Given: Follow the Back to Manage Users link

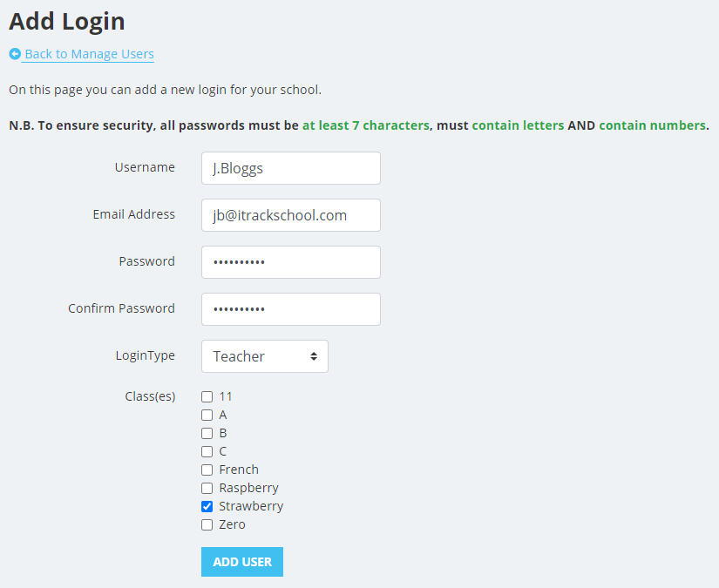Looking at the screenshot, I should [x=87, y=54].
